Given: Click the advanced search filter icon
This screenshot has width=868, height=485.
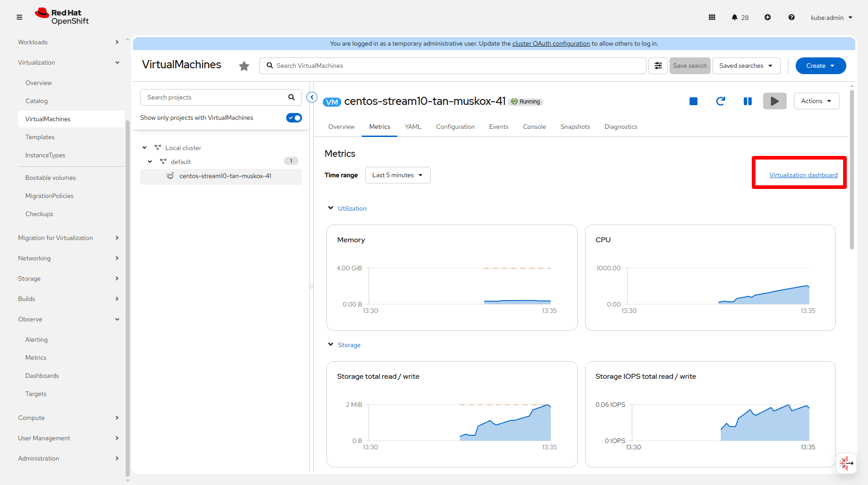Looking at the screenshot, I should pyautogui.click(x=658, y=66).
